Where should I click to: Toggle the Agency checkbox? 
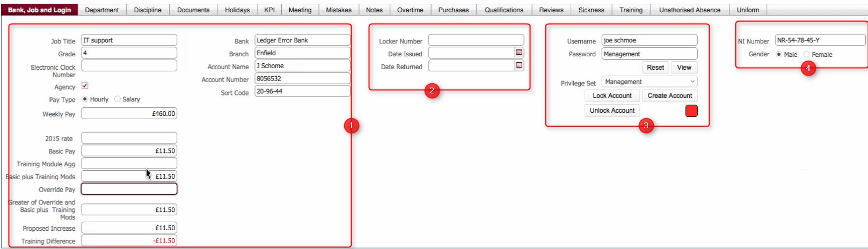point(85,86)
